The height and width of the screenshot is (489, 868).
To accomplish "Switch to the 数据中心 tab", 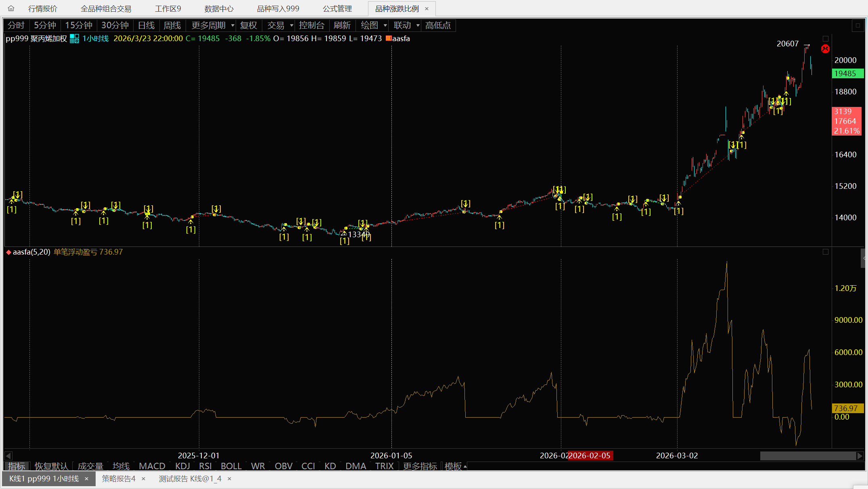I will [219, 8].
